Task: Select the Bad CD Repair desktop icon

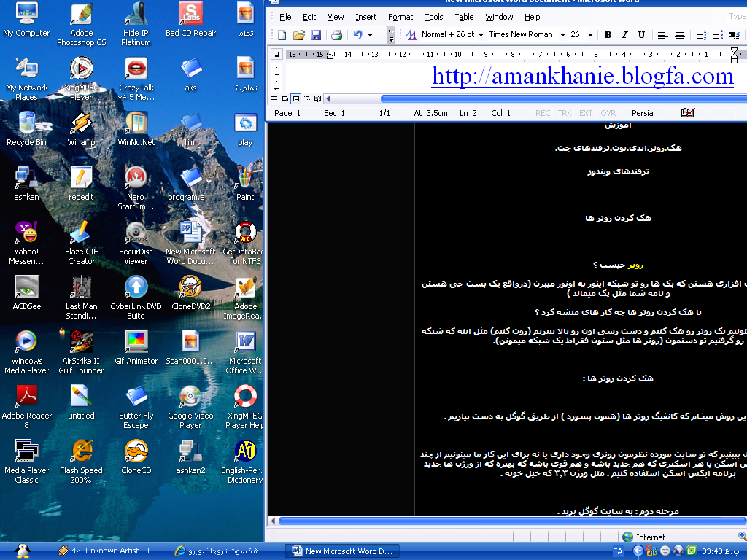Action: pos(190,20)
